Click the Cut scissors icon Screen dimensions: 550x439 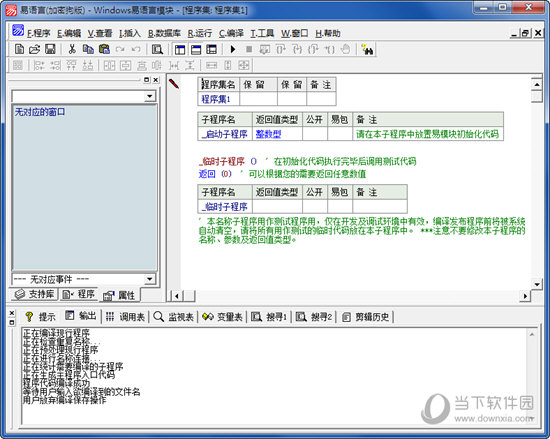[72, 49]
